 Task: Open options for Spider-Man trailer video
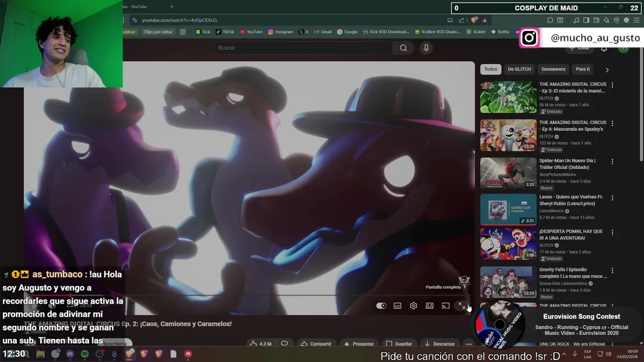[612, 161]
